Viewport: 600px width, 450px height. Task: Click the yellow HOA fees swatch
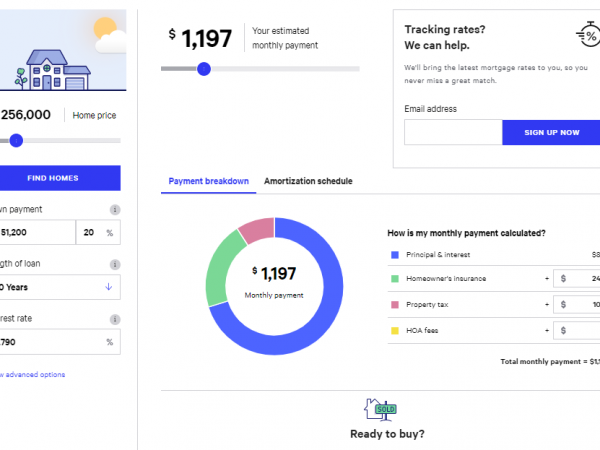pos(395,328)
